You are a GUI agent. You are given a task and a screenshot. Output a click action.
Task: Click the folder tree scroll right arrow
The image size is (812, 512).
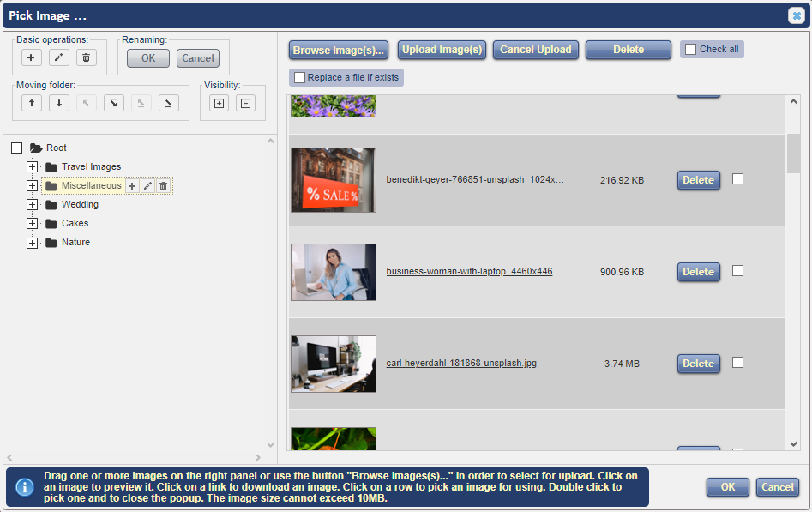pyautogui.click(x=258, y=458)
